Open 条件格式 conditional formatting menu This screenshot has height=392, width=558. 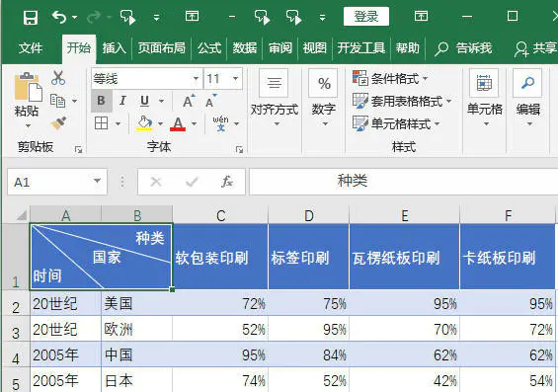[x=390, y=78]
